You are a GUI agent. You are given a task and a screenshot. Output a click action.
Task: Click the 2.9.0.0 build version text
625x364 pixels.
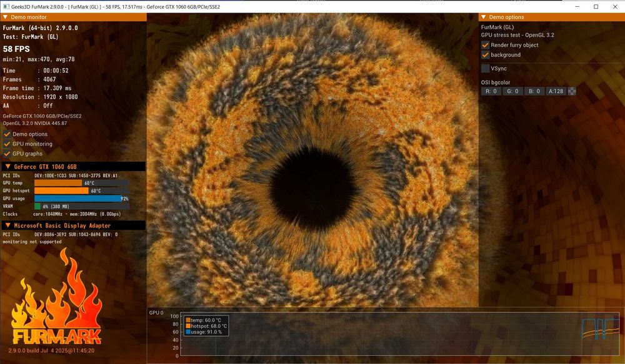click(x=51, y=351)
